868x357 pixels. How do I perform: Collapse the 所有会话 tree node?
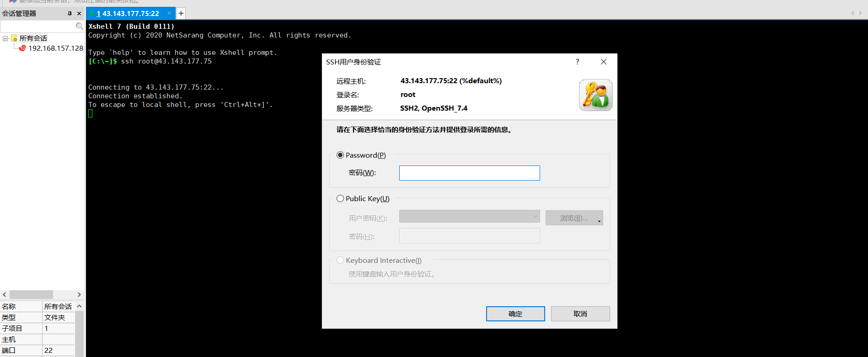[5, 38]
